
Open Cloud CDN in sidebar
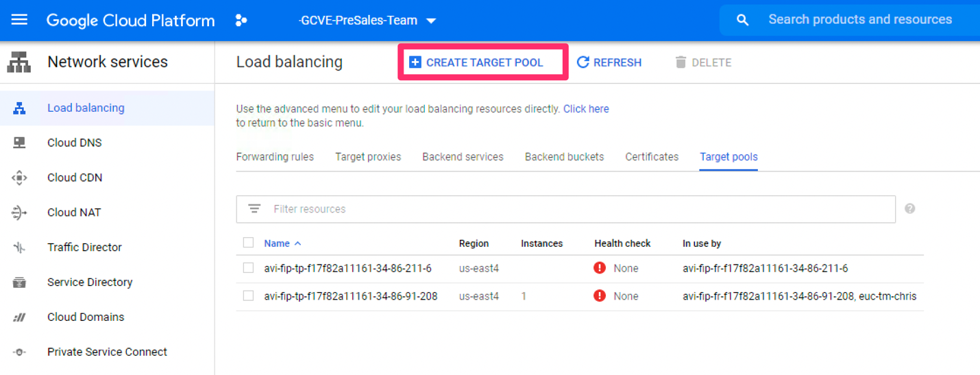click(107, 178)
